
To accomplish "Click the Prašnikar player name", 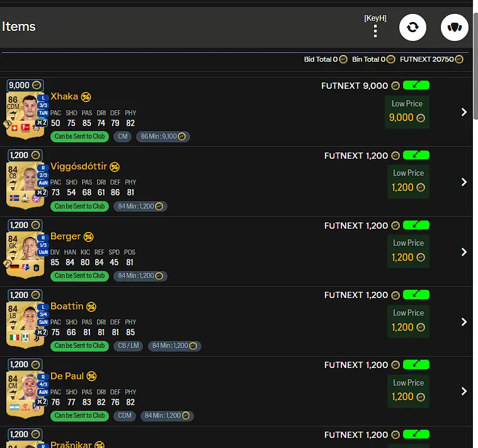I will (71, 444).
